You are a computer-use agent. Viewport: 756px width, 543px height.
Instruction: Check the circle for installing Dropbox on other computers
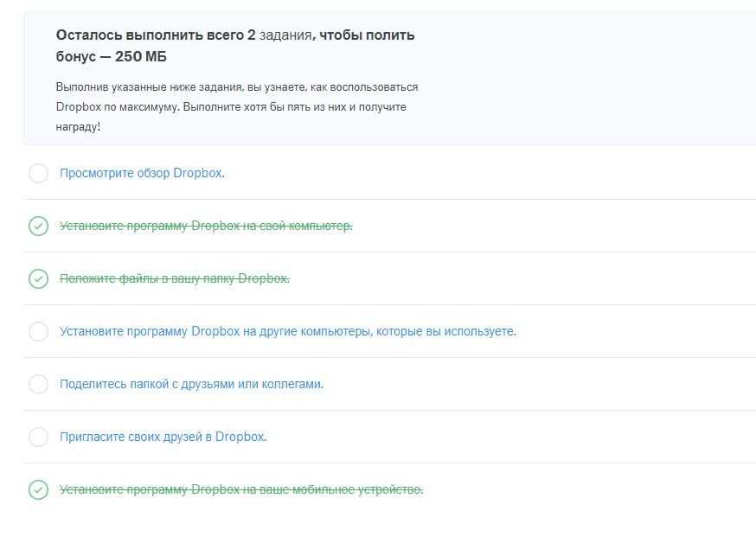tap(38, 331)
